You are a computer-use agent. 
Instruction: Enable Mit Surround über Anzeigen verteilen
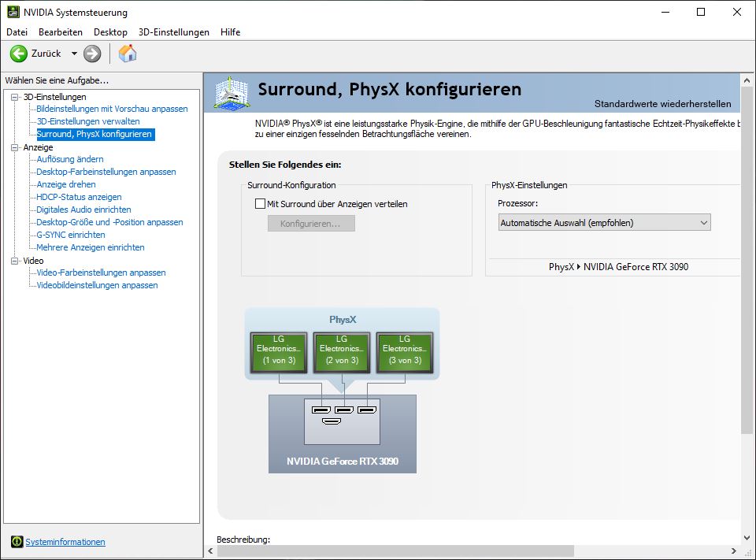point(260,203)
